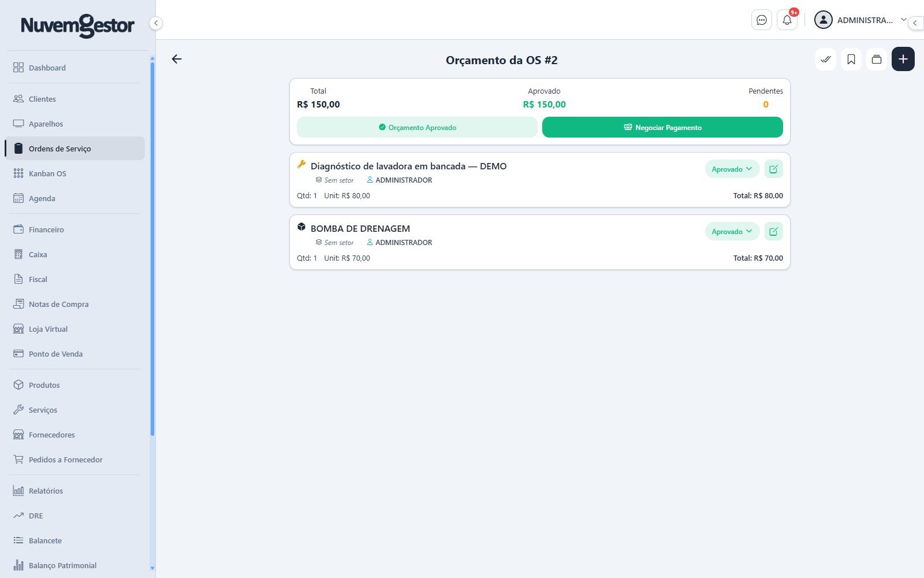Screen dimensions: 924x578
Task: Add new budget item with plus button
Action: (903, 59)
